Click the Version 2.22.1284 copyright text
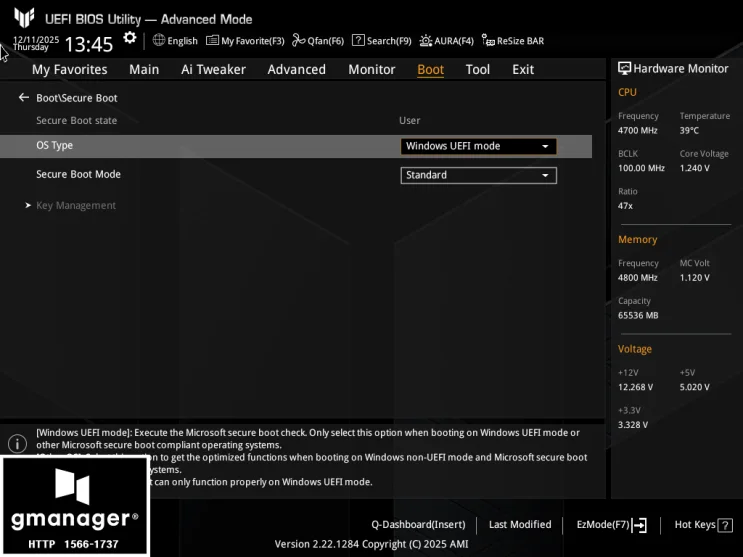The width and height of the screenshot is (743, 557). [371, 544]
